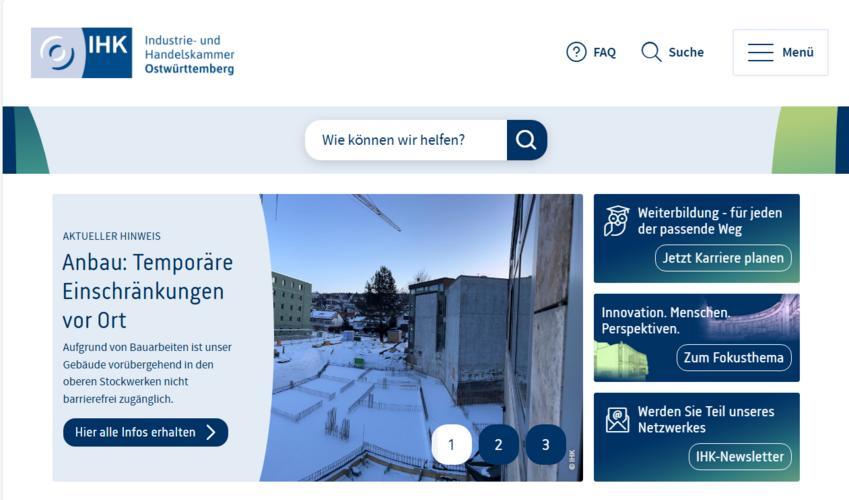Click the 'Zum Fokusthema' button
Viewport: 849px width, 500px height.
click(734, 358)
